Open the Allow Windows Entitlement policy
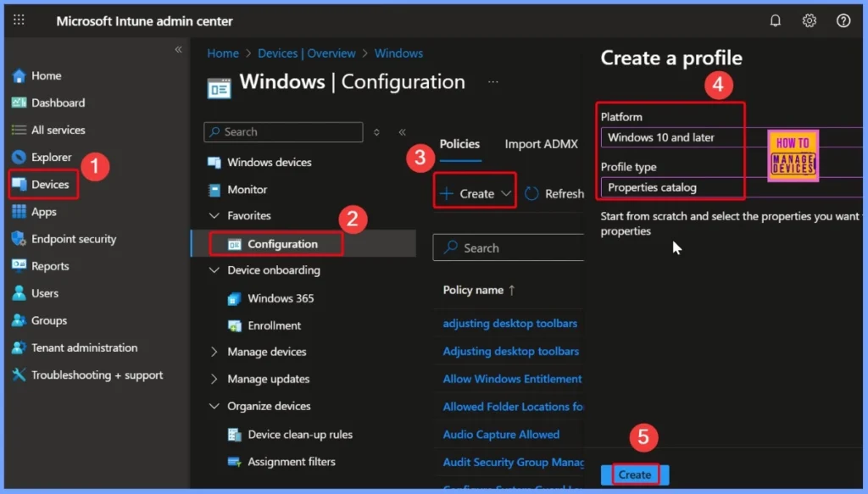The width and height of the screenshot is (868, 494). click(512, 379)
